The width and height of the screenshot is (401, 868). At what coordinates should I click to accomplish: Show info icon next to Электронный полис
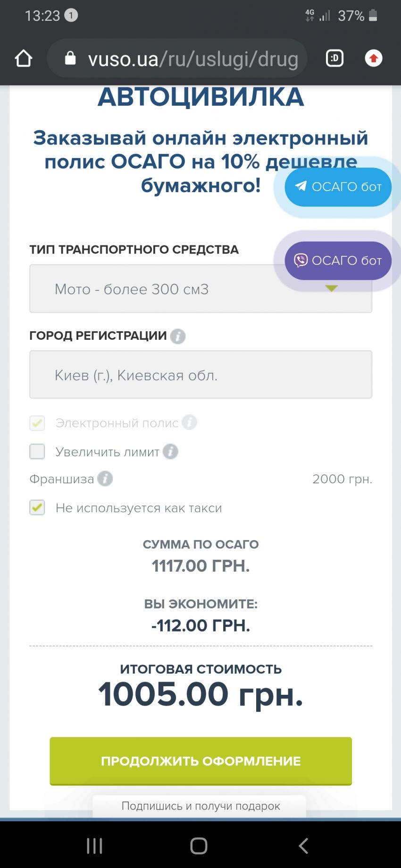pos(189,422)
